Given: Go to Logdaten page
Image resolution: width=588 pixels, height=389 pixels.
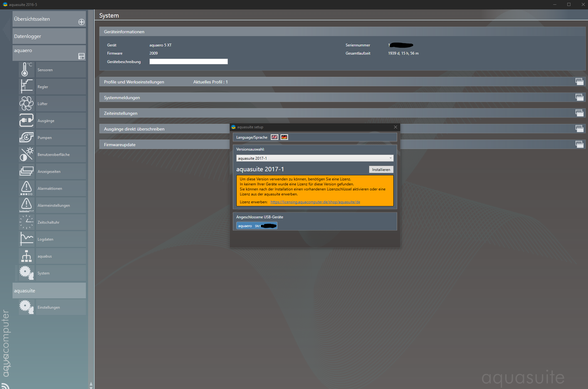Looking at the screenshot, I should (x=61, y=239).
